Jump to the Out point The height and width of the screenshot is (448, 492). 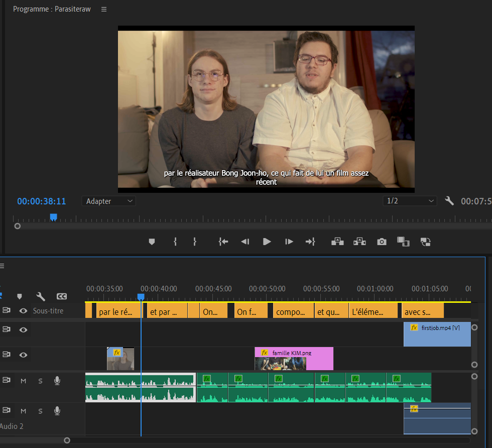310,242
